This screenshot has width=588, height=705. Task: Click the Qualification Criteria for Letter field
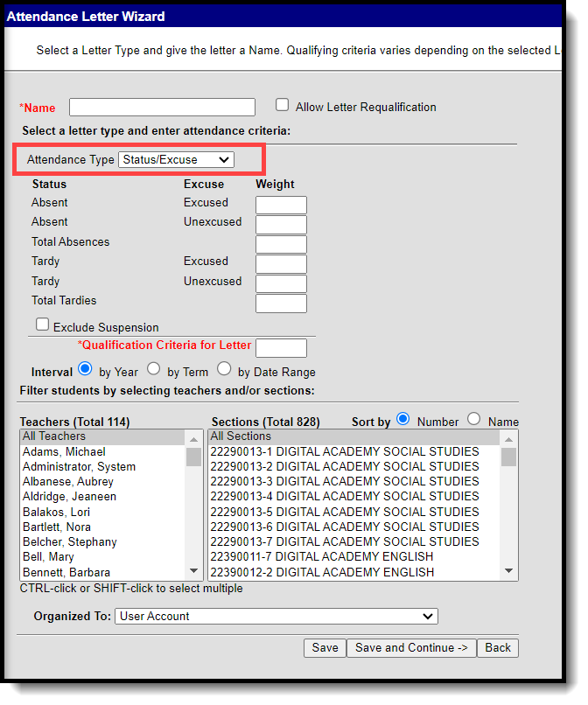coord(281,348)
